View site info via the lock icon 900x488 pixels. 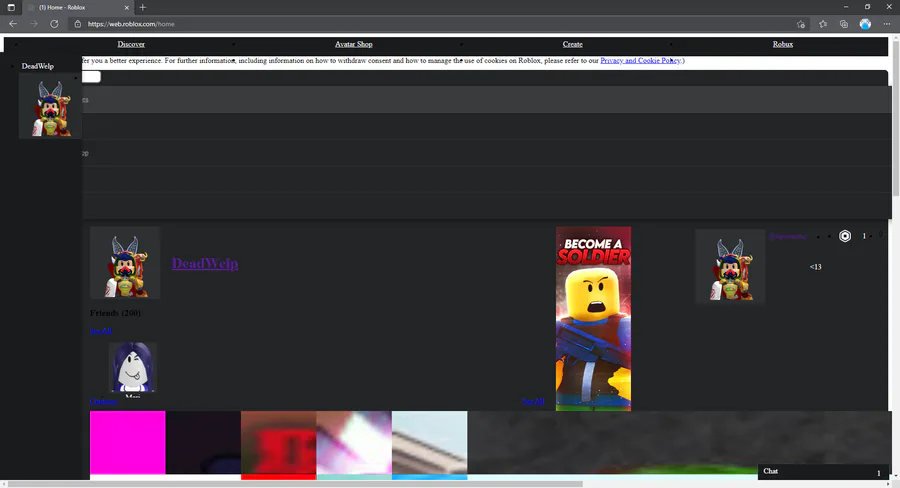78,24
